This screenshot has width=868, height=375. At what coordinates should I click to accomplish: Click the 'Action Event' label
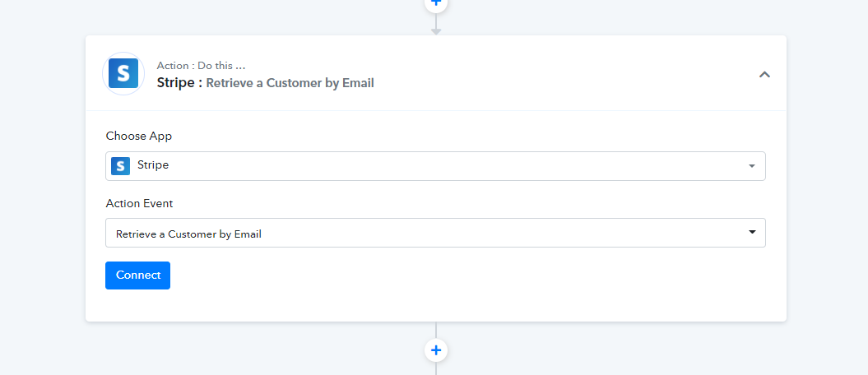click(x=140, y=204)
